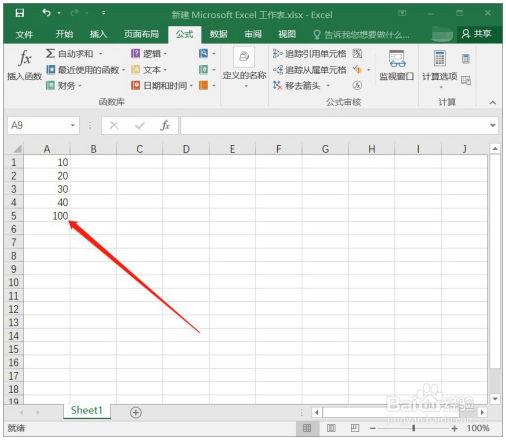Switch to Normal view in status bar
The image size is (506, 440).
307,428
